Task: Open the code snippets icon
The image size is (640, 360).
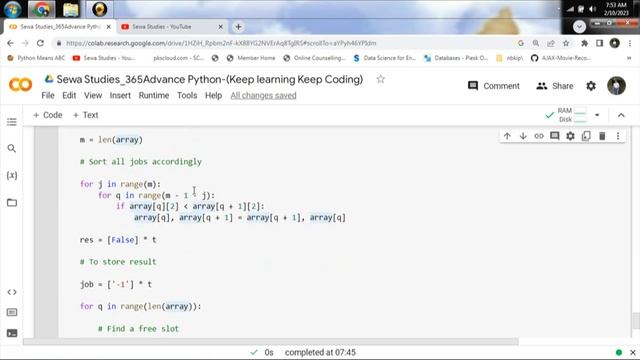Action: click(x=12, y=292)
